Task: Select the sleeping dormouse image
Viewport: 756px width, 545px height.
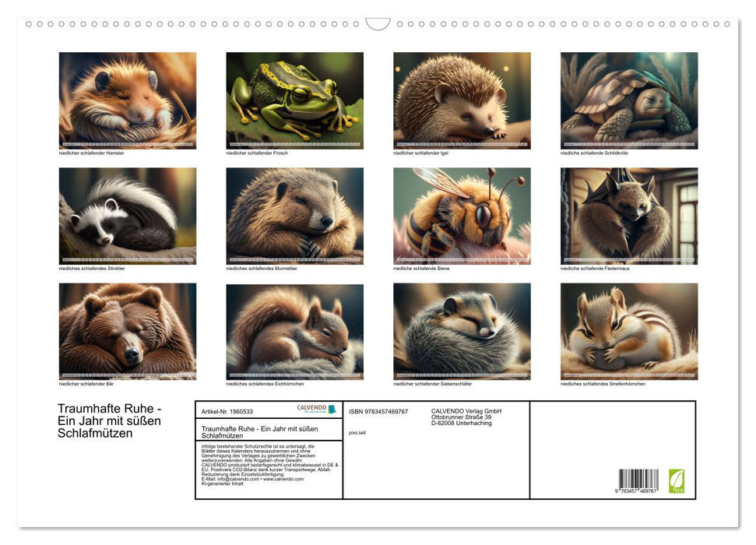Action: tap(462, 331)
